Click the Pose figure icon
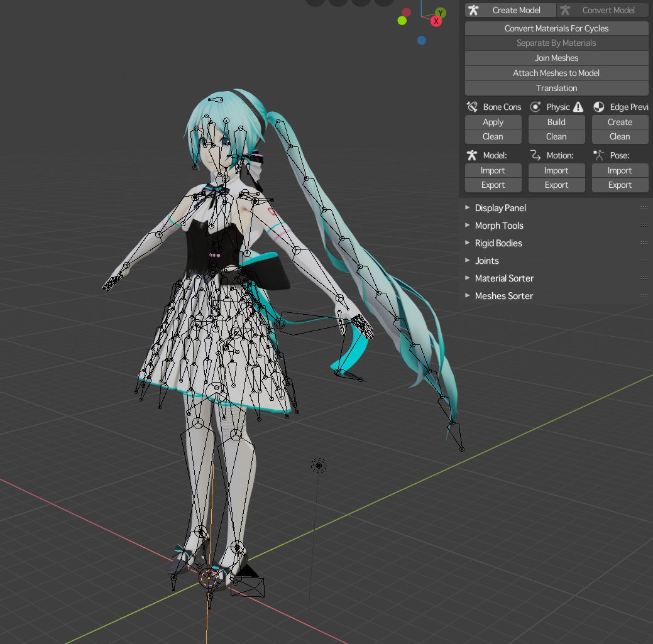 click(x=599, y=155)
